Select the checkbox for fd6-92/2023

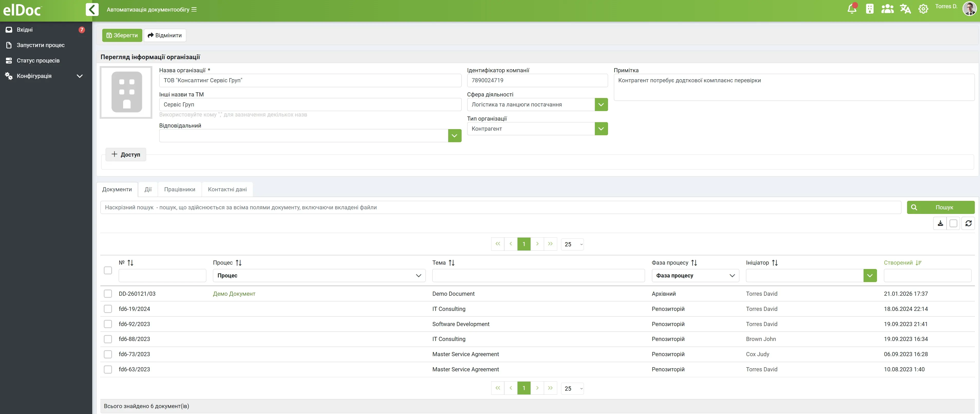(x=108, y=324)
